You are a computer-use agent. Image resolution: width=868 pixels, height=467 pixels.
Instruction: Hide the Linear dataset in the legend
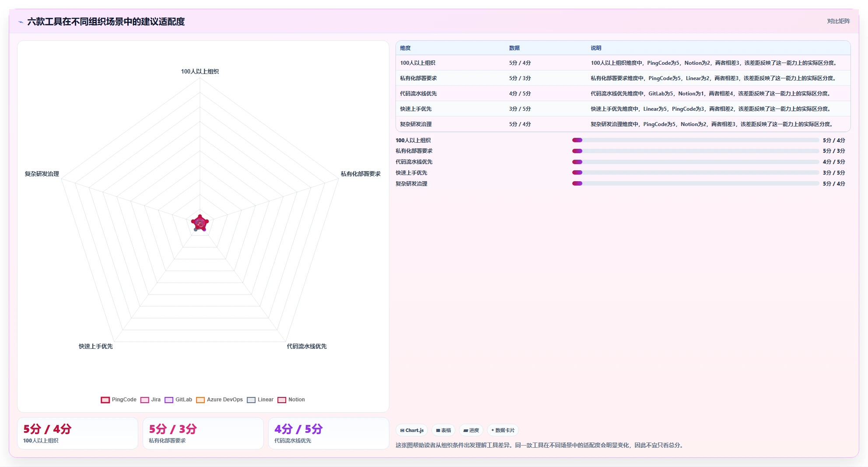(x=260, y=400)
